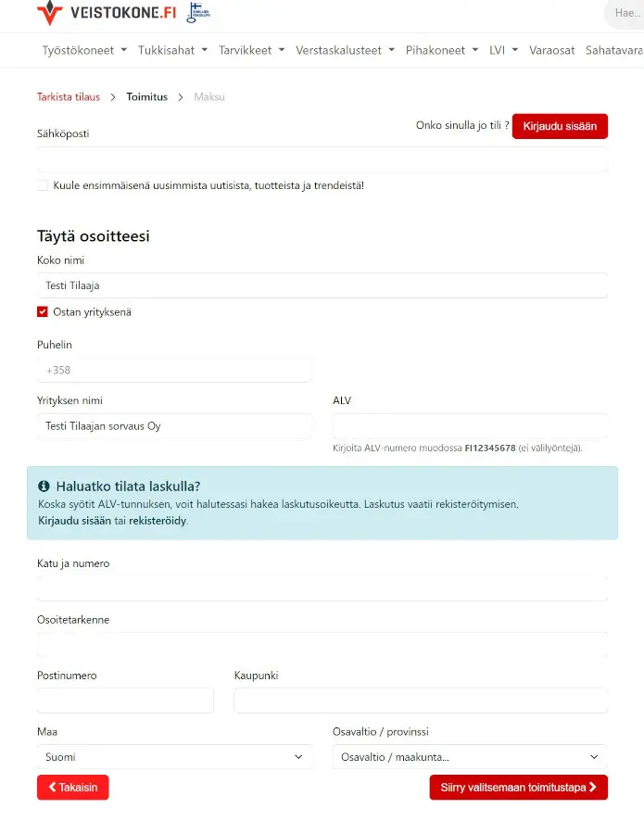Focus the Sähköposti email field
This screenshot has height=834, width=644.
(322, 159)
